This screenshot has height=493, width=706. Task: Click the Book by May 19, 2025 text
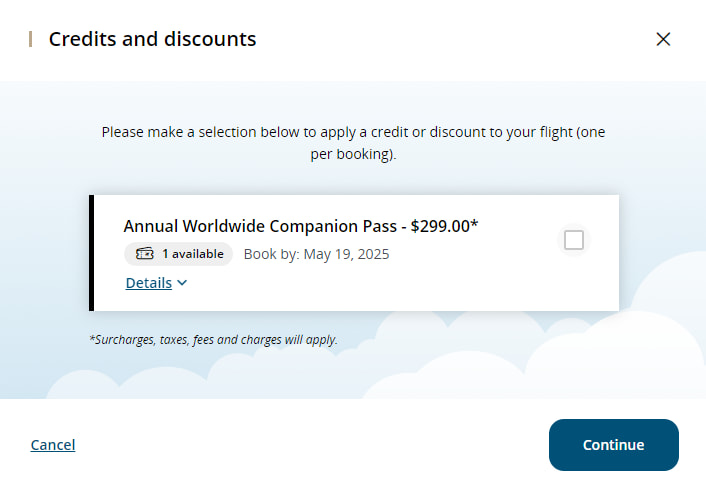(316, 254)
